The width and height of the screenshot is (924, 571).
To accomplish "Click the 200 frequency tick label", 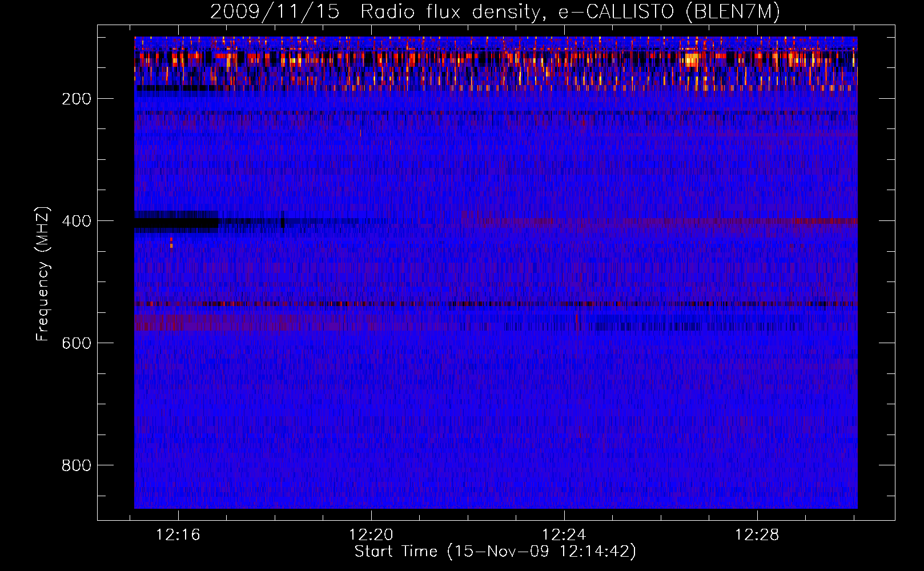I will click(77, 99).
